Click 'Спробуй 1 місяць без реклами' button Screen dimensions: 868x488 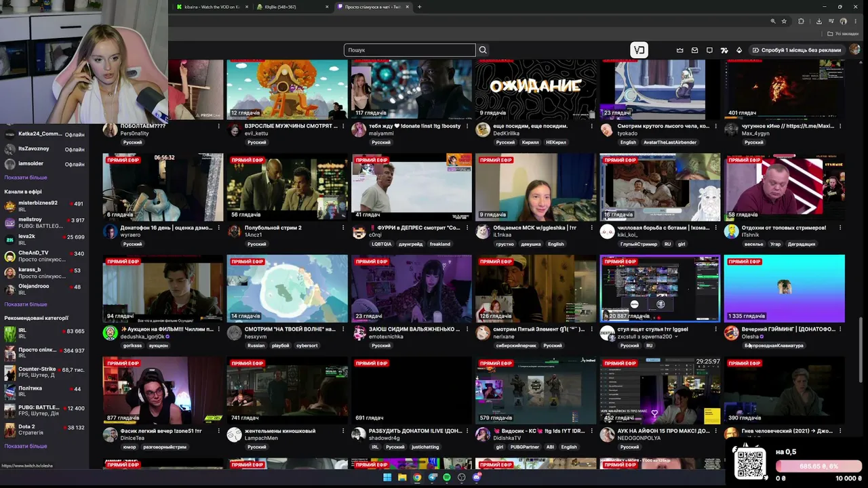(796, 50)
